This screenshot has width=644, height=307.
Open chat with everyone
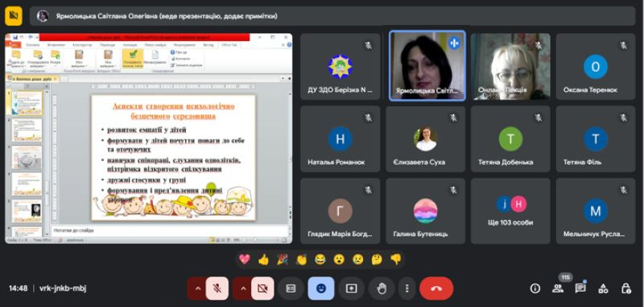tap(580, 288)
